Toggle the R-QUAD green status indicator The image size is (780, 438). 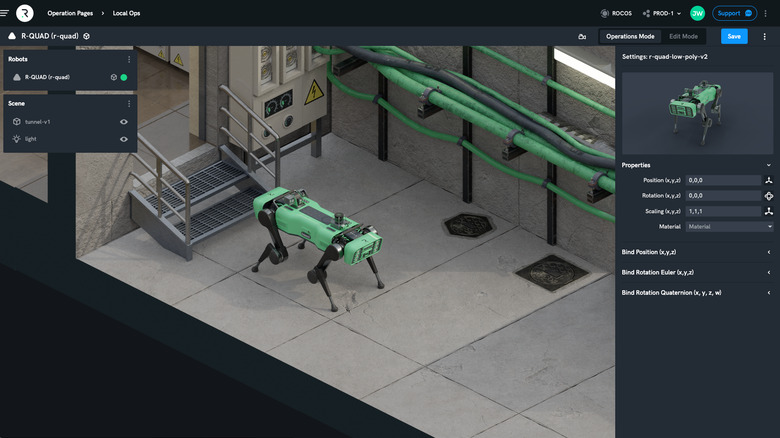(124, 77)
